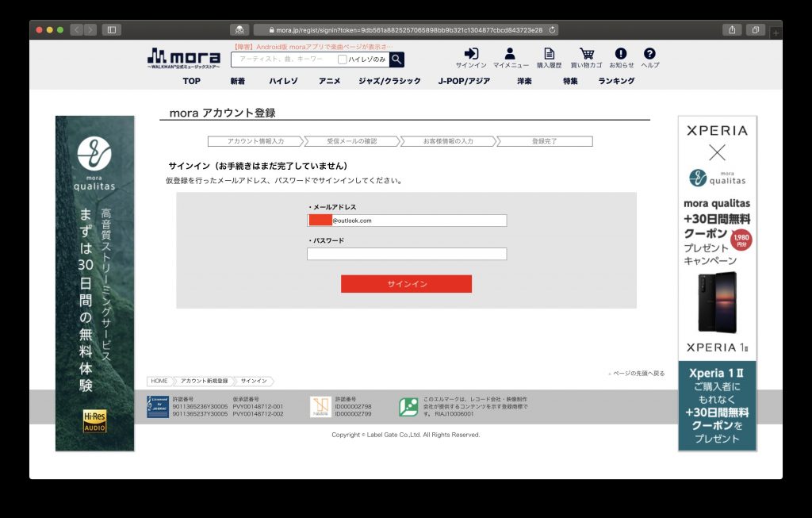Screen dimensions: 812x518
Task: Select the ハイレゾ navigation tab
Action: [283, 81]
